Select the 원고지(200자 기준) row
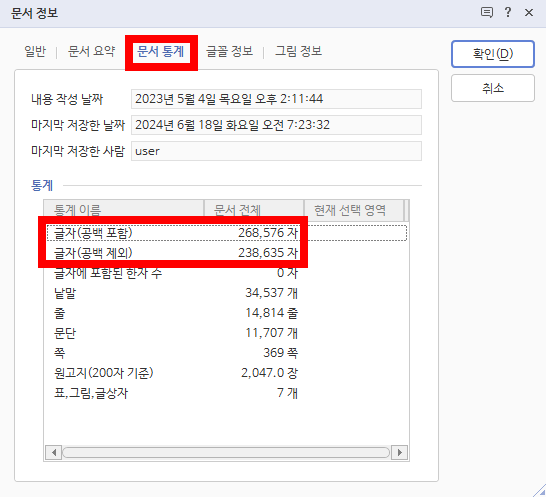Viewport: 546px width, 497px height. 227,373
